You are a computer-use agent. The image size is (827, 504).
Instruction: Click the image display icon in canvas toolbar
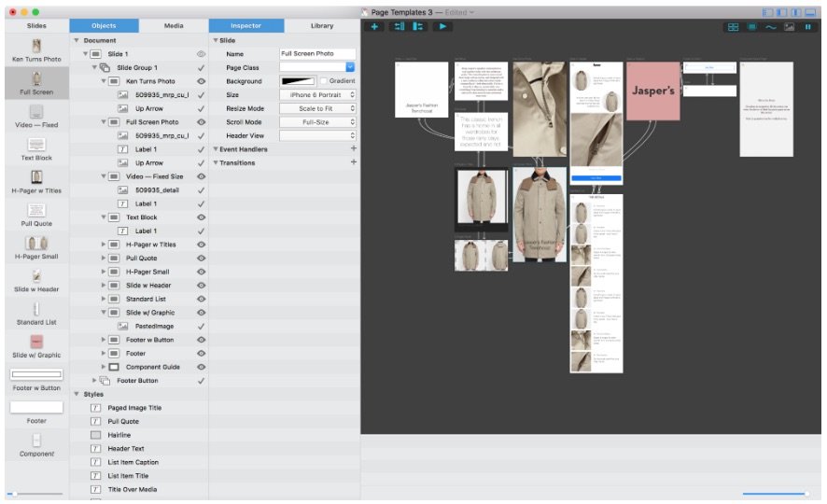tap(789, 27)
